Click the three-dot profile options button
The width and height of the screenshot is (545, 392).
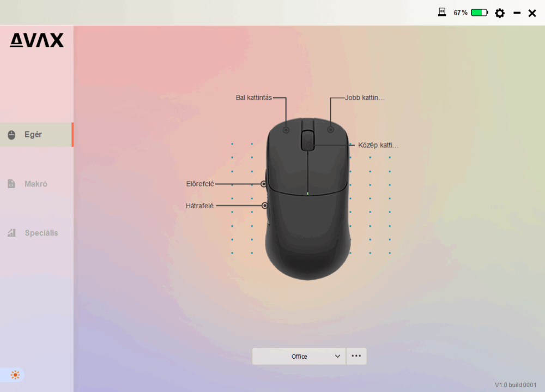[356, 356]
